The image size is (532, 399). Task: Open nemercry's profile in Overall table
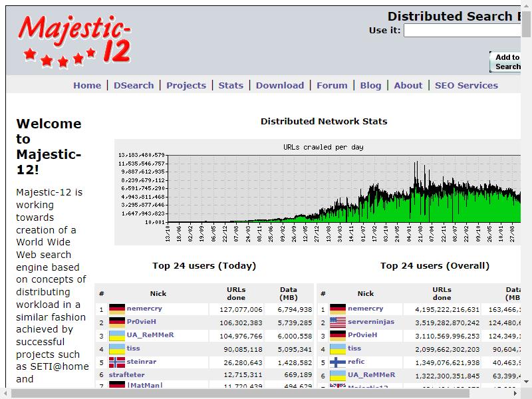click(365, 309)
